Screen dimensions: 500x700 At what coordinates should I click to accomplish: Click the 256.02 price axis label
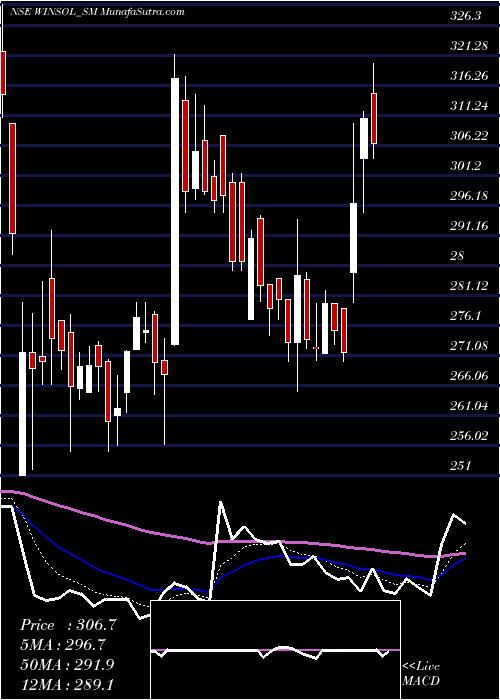tap(470, 435)
